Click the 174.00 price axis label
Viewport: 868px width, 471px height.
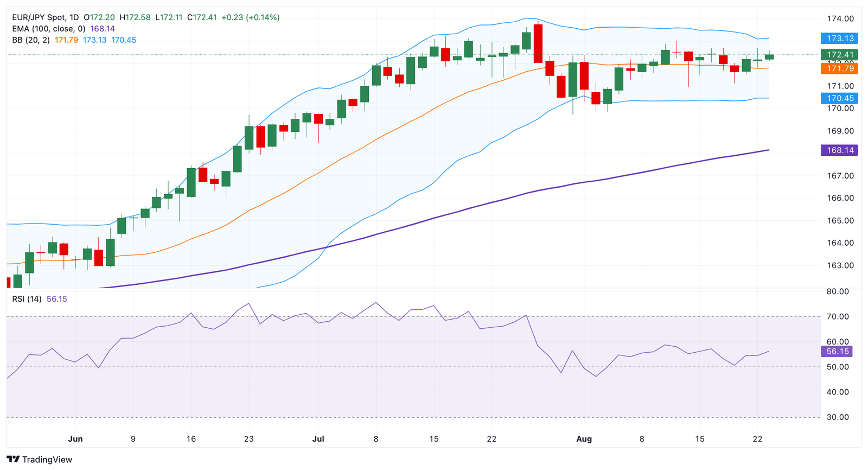[x=840, y=18]
